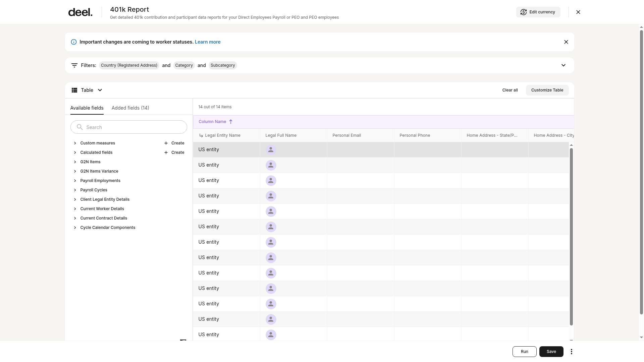
Task: Click the '14 out of 14 items' count
Action: 215,107
